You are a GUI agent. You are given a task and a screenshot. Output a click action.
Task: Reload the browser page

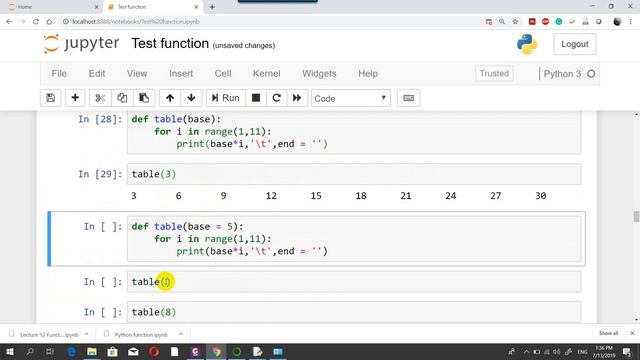[x=36, y=22]
